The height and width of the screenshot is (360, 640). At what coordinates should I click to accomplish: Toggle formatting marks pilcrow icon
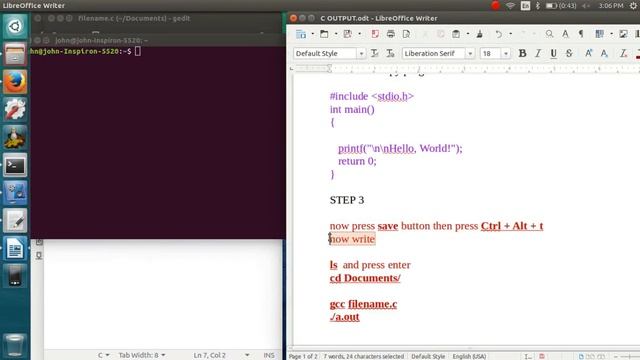coord(581,34)
